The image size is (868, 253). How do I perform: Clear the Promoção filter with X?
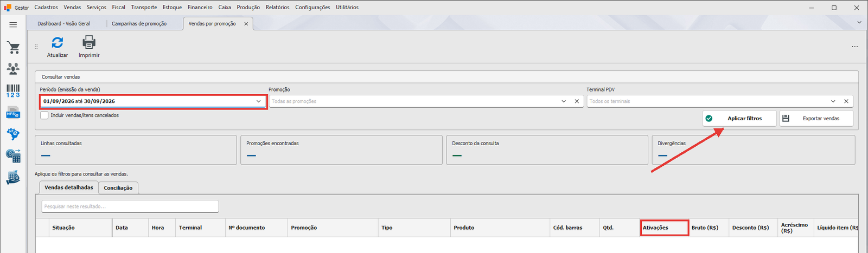pyautogui.click(x=577, y=101)
